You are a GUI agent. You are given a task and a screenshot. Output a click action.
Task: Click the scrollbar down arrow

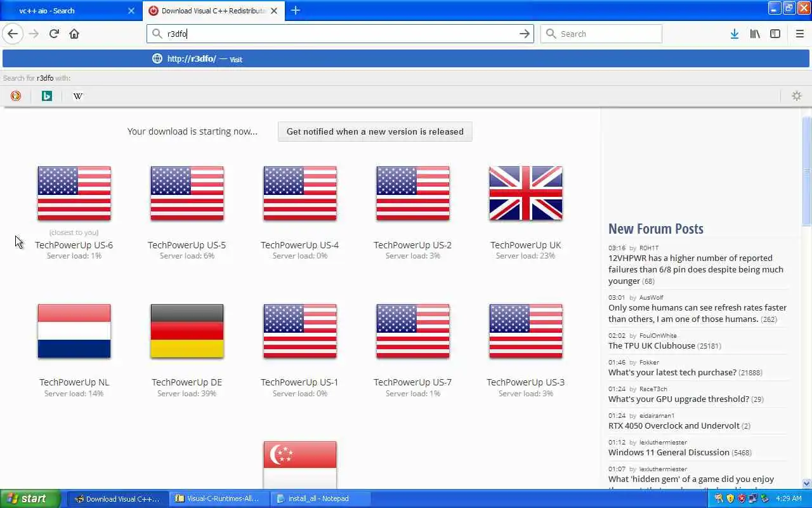pyautogui.click(x=807, y=483)
